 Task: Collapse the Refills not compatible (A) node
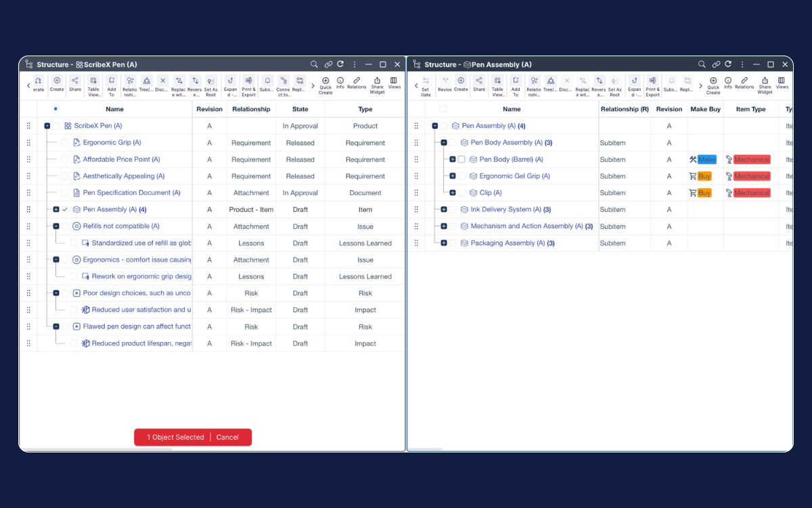56,226
